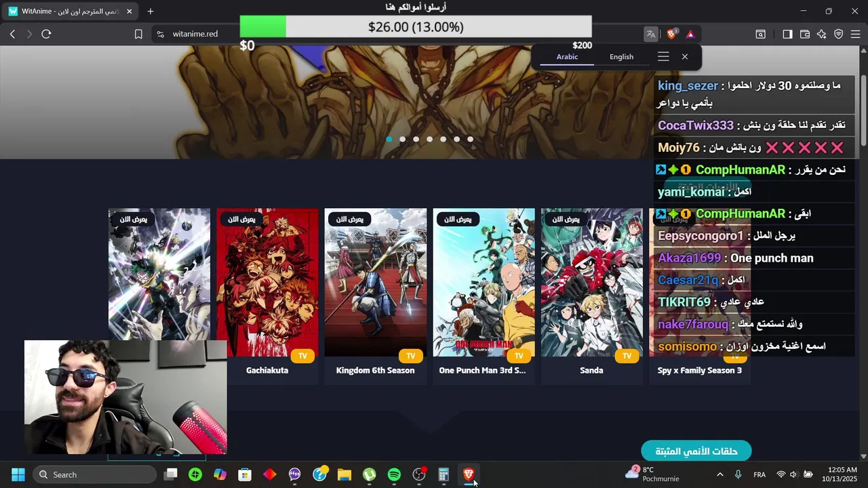Switch translate popup to Arabic tab
The width and height of the screenshot is (868, 488).
pyautogui.click(x=567, y=57)
